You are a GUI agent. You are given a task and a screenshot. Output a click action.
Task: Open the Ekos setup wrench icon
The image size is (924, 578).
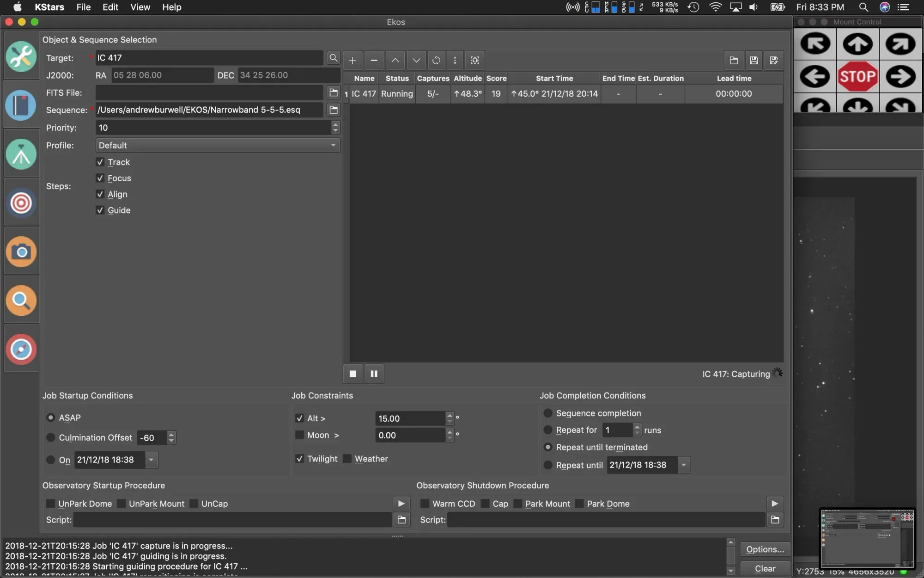(x=21, y=56)
